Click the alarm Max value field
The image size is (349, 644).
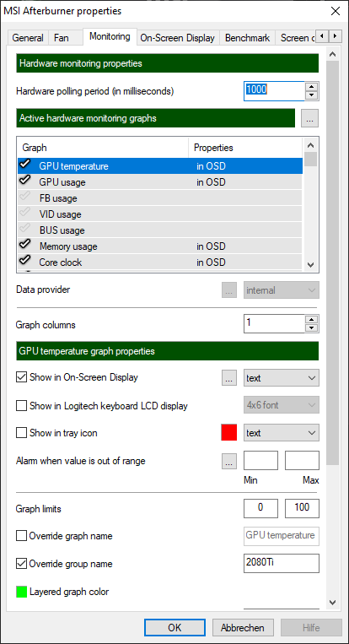[302, 460]
